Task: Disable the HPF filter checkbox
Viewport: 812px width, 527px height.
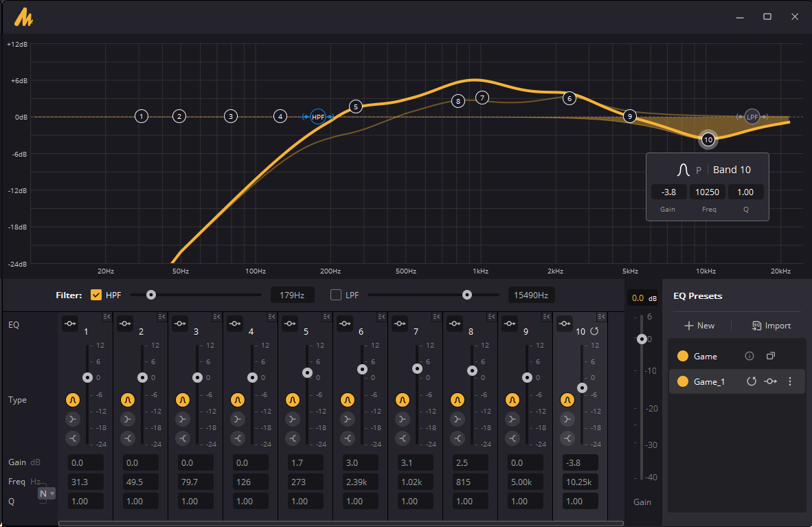Action: pyautogui.click(x=96, y=295)
